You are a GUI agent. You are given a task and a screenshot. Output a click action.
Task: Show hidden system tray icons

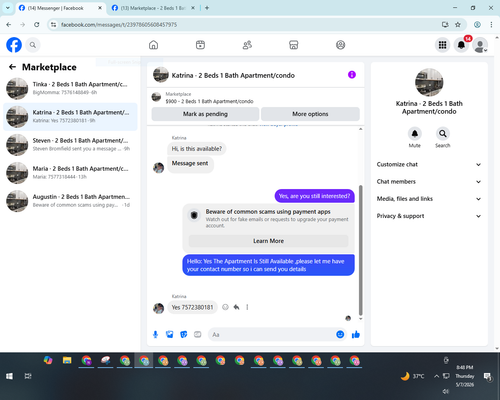coord(436,376)
